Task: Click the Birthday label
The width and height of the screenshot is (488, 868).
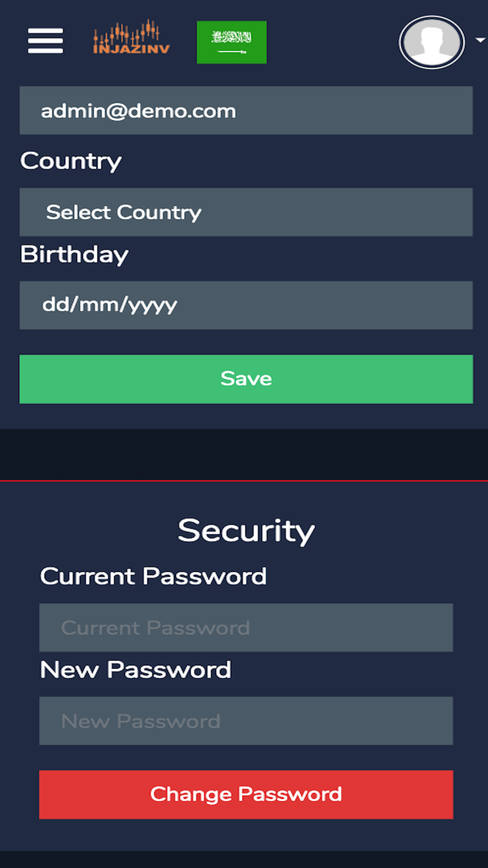Action: click(x=74, y=254)
